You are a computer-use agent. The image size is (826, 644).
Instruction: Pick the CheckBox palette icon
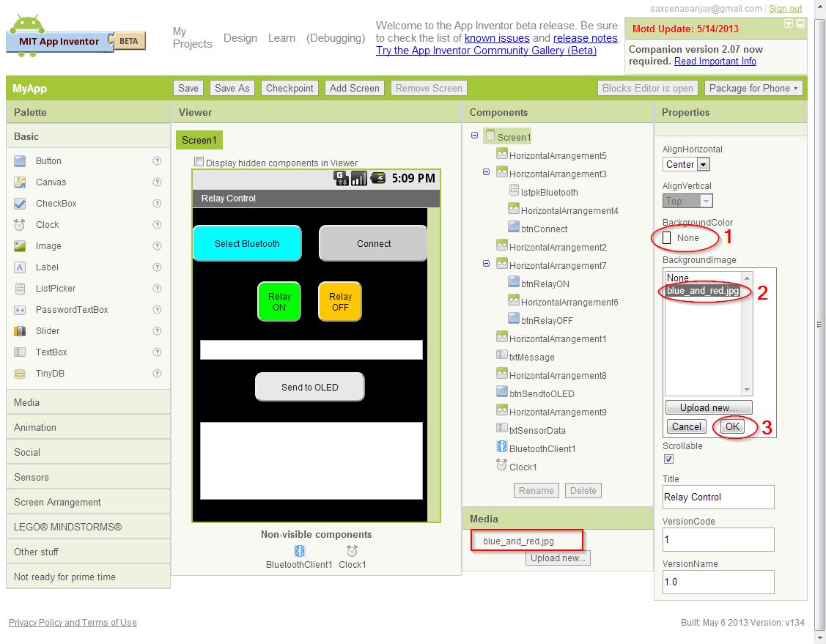pos(20,203)
